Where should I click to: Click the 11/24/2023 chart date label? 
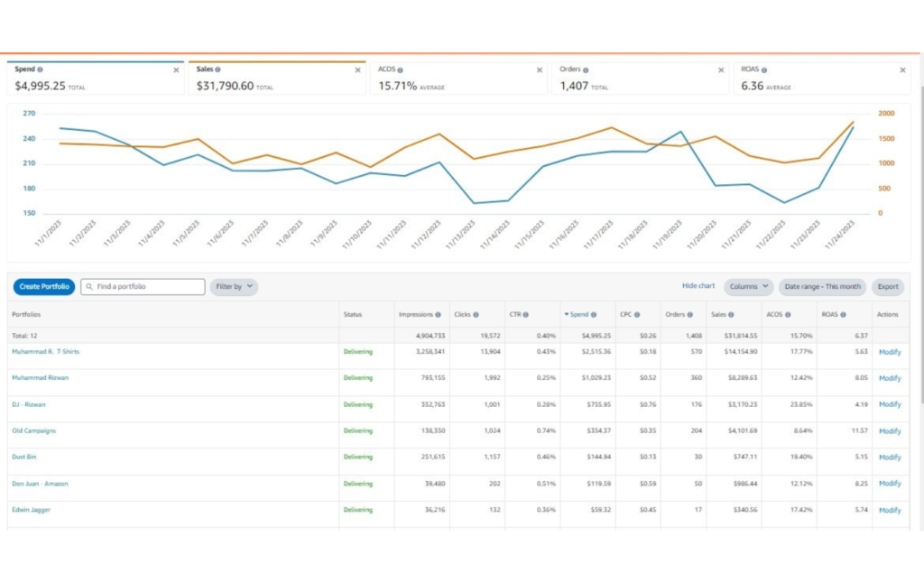click(x=839, y=234)
